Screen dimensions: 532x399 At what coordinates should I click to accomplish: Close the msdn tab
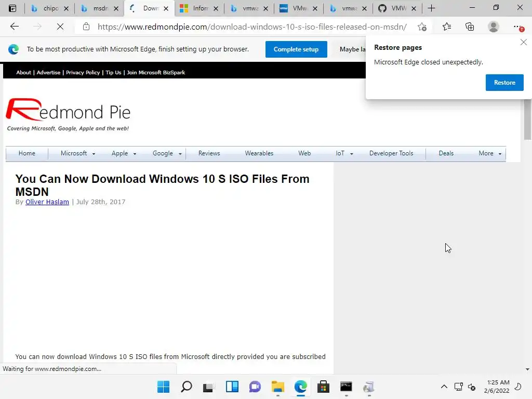[x=116, y=8]
